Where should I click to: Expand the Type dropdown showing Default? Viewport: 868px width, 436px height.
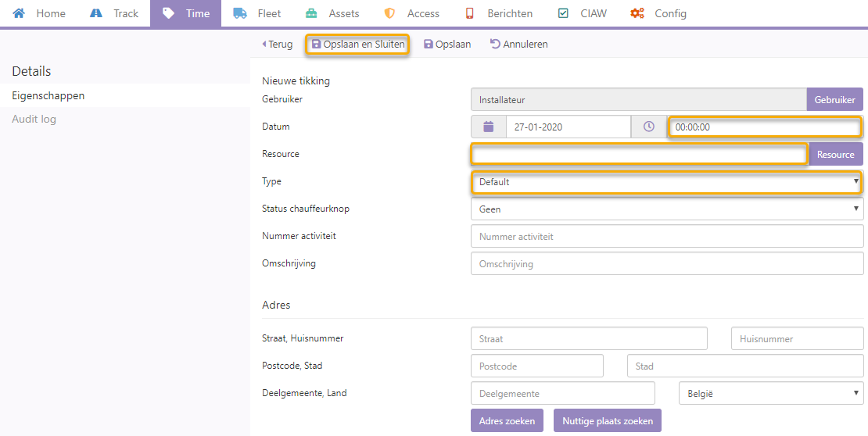tap(666, 182)
